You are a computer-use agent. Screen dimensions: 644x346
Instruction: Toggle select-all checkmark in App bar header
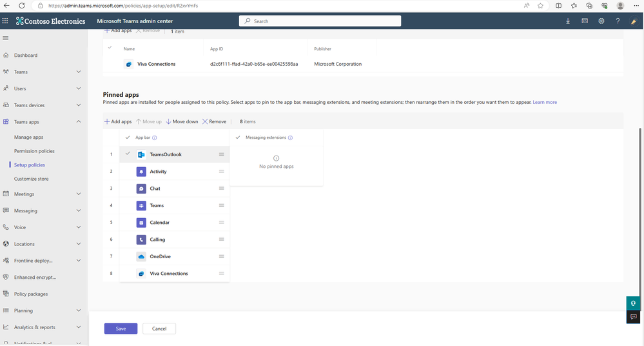click(128, 137)
